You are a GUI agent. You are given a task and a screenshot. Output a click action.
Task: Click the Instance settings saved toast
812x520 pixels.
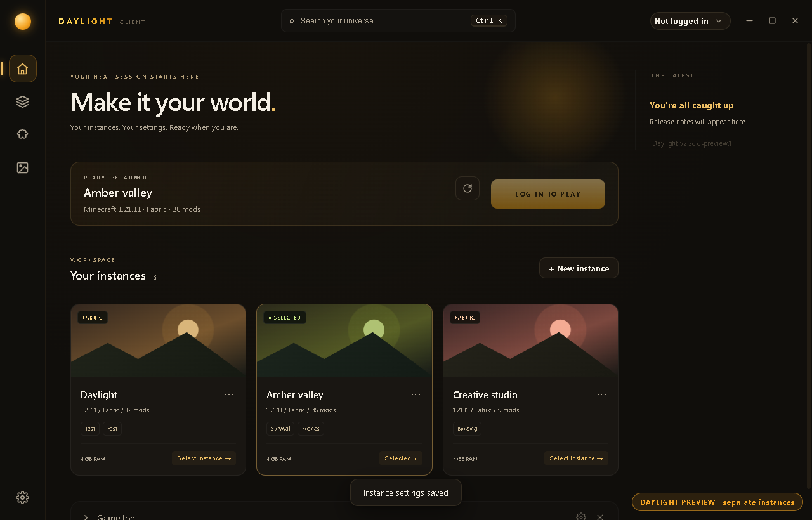406,493
